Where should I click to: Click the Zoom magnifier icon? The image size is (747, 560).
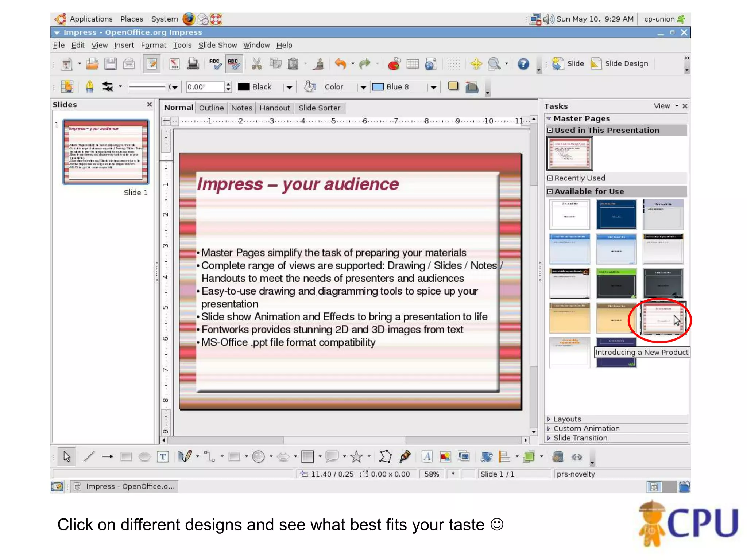click(x=494, y=64)
